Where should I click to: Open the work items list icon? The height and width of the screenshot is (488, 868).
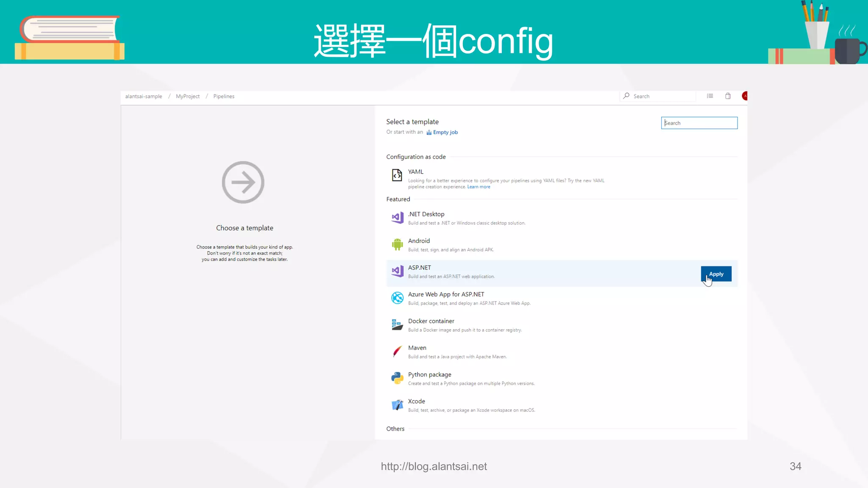(710, 96)
